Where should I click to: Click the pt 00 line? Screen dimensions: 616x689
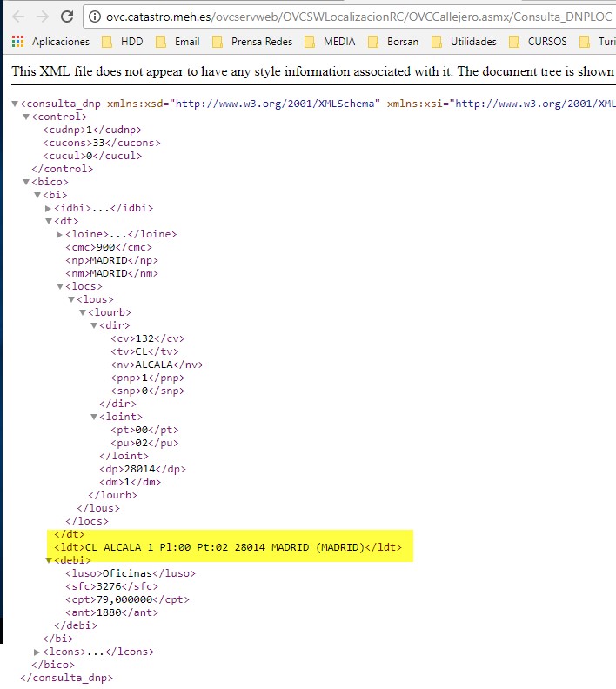coord(144,430)
